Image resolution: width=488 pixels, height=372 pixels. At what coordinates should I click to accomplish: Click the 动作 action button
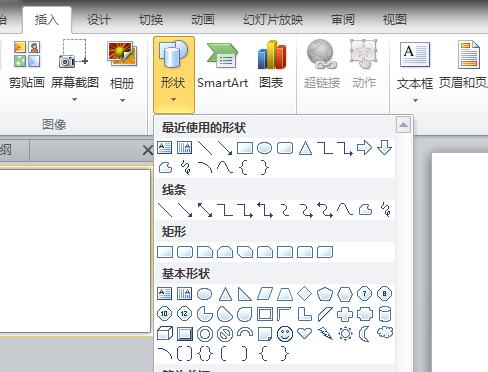[364, 65]
